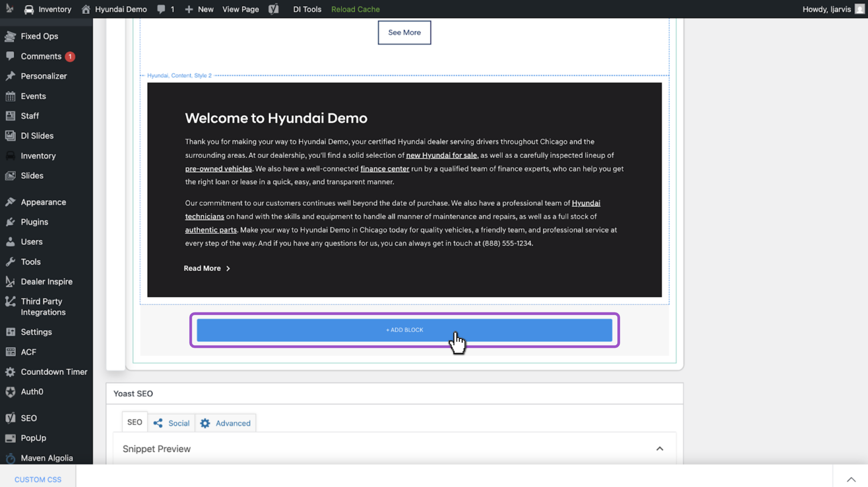
Task: Open Inventory from the top admin bar
Action: click(48, 9)
